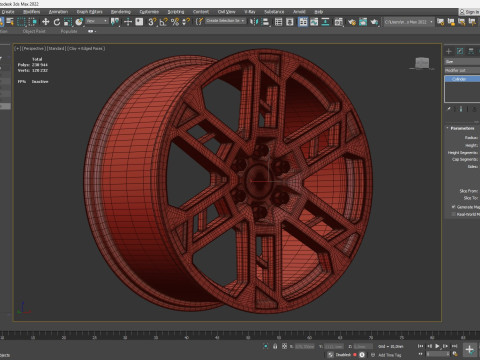Toggle the Ribbon display icon
Screen dimensions: 480x360
click(x=303, y=22)
